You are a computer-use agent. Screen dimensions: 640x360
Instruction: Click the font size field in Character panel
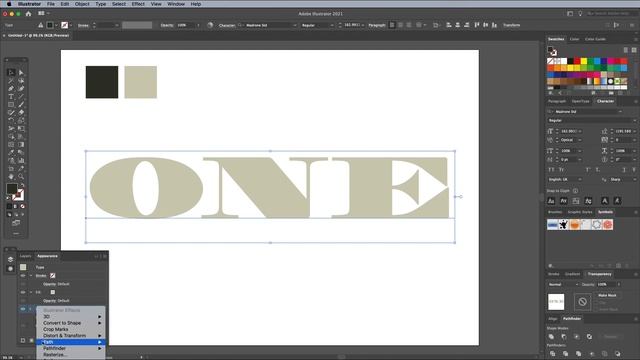point(568,131)
